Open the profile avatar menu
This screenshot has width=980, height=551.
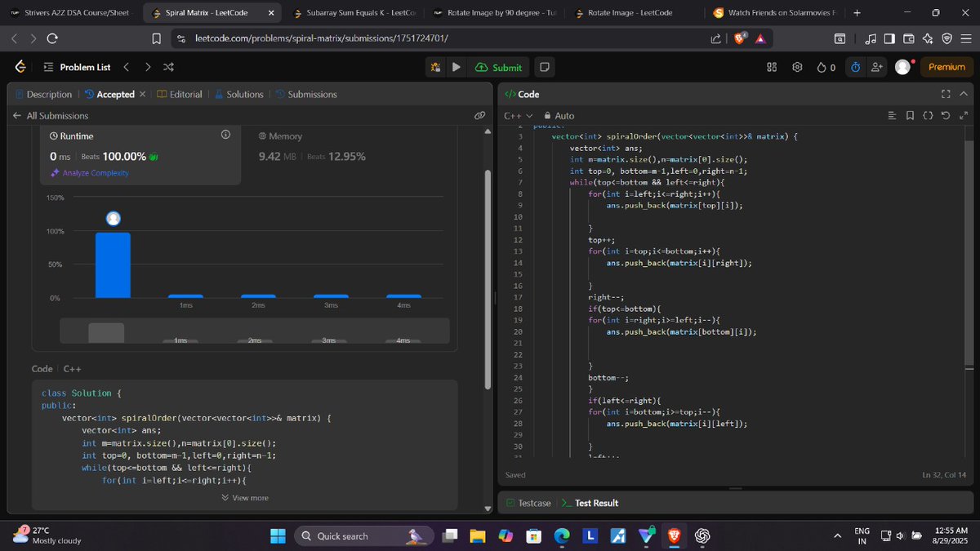click(x=902, y=67)
